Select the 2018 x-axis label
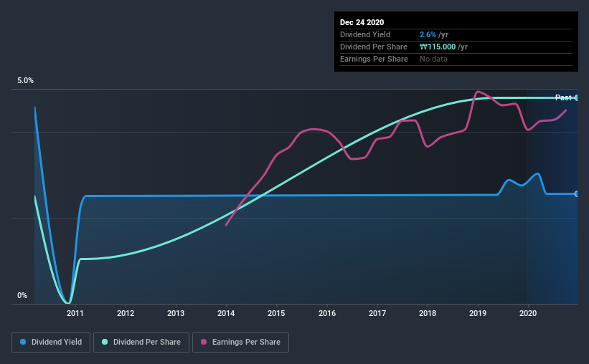This screenshot has width=589, height=364. point(428,313)
